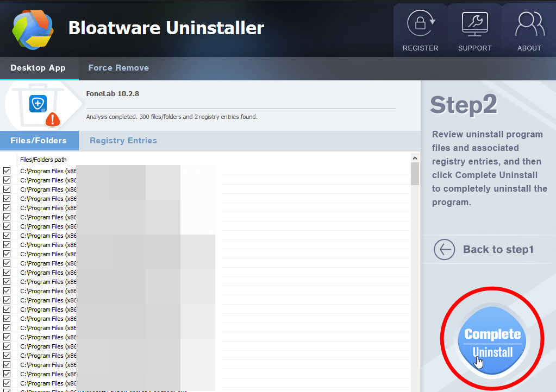Uncheck the last visible file path checkbox
Image resolution: width=556 pixels, height=392 pixels.
click(7, 383)
